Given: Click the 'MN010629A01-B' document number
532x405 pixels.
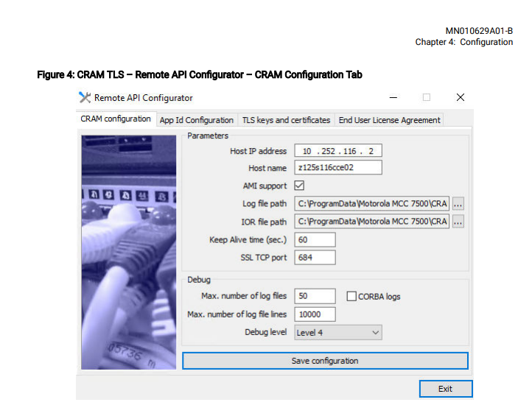Looking at the screenshot, I should tap(479, 31).
